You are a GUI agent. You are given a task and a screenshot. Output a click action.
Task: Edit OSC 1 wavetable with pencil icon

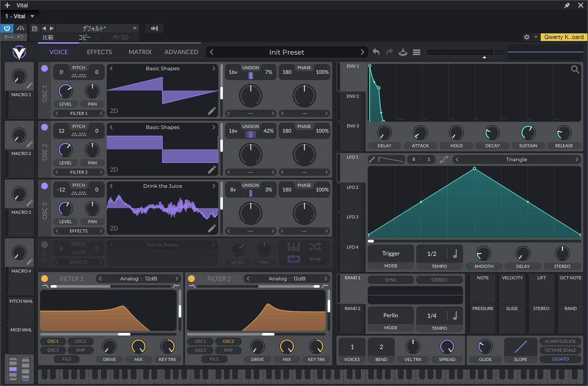pos(212,111)
